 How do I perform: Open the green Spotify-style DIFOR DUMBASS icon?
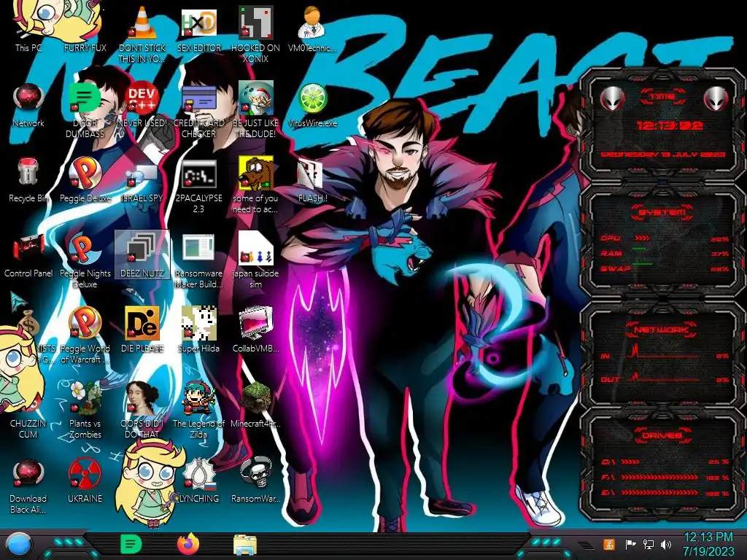coord(85,109)
